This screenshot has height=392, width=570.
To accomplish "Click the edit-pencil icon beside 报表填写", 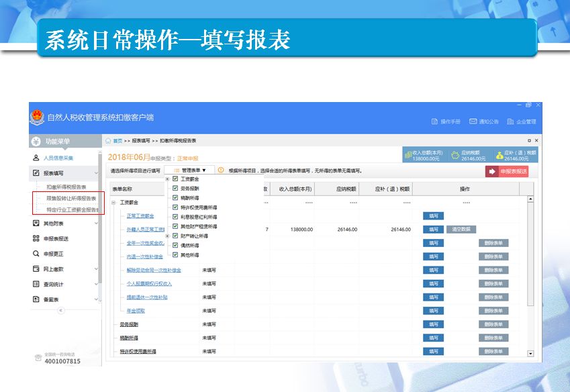I will pyautogui.click(x=36, y=173).
